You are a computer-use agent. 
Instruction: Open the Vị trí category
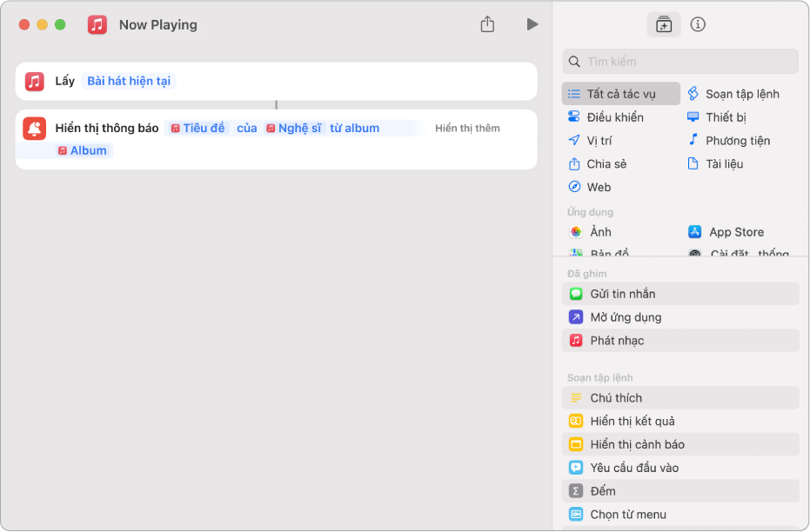589,140
